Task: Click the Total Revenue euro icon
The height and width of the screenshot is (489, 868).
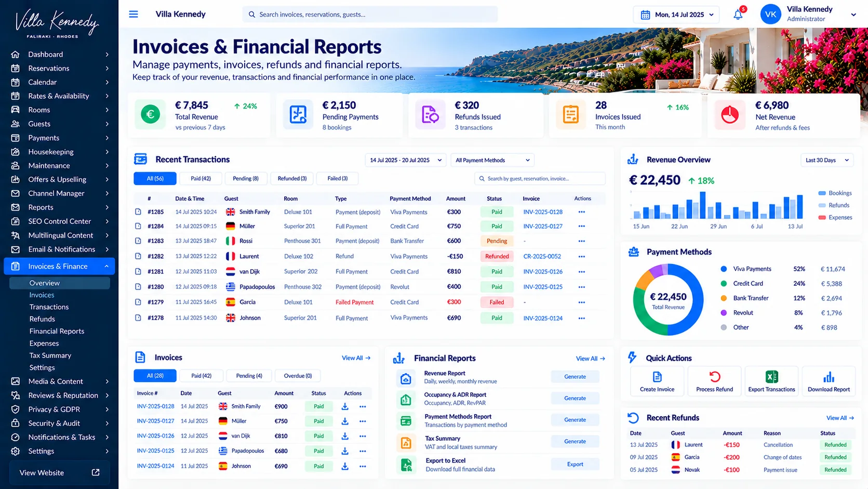Action: click(150, 114)
